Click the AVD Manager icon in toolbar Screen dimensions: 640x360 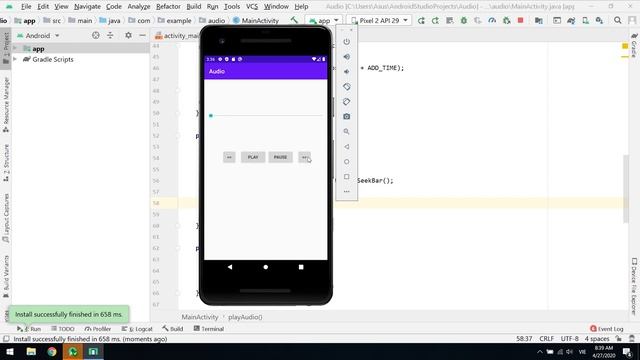click(585, 20)
